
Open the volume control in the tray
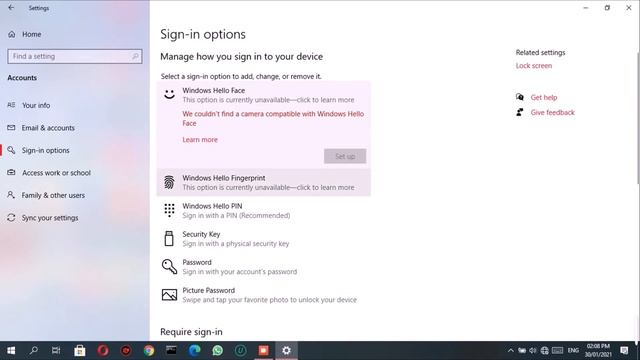click(x=533, y=350)
